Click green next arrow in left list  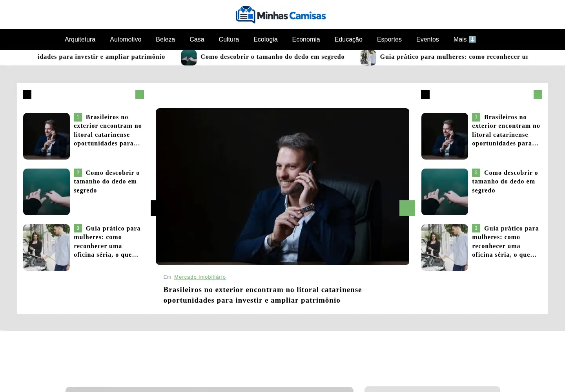coord(140,94)
